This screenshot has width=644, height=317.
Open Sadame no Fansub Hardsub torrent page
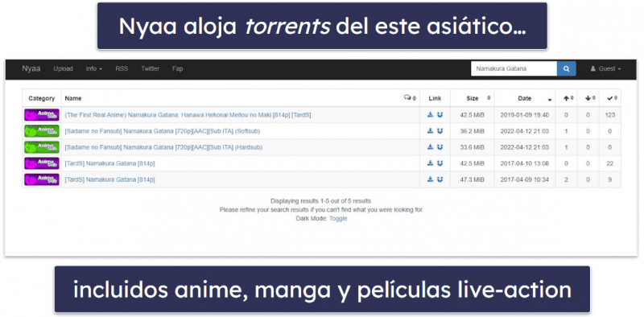coord(163,147)
